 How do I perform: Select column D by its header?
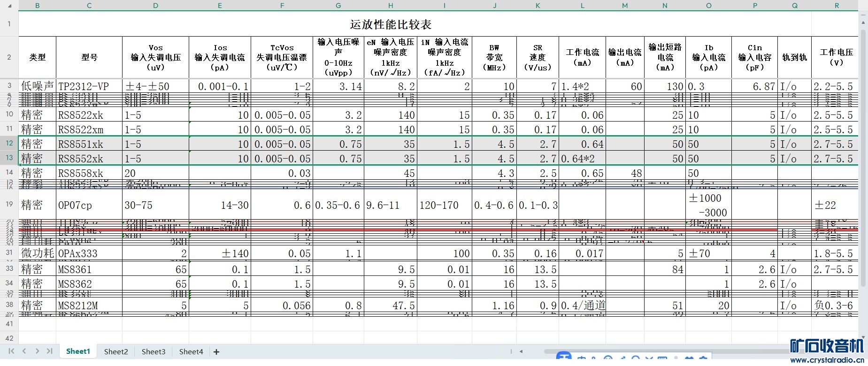click(155, 6)
